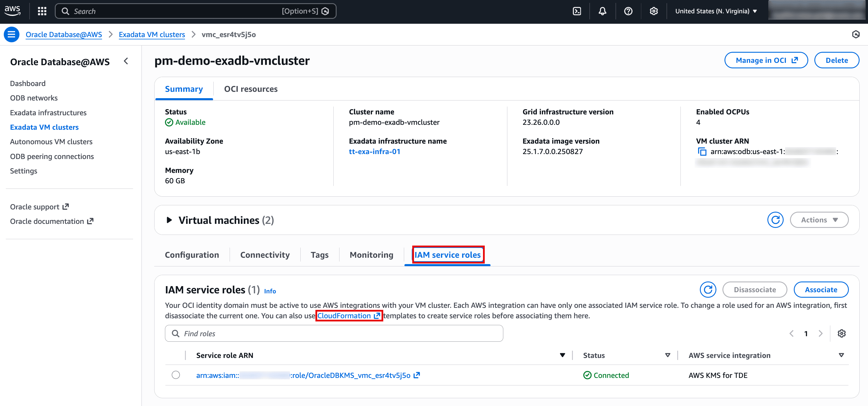Image resolution: width=868 pixels, height=406 pixels.
Task: Go to Exadata VM clusters breadcrumb
Action: (152, 34)
